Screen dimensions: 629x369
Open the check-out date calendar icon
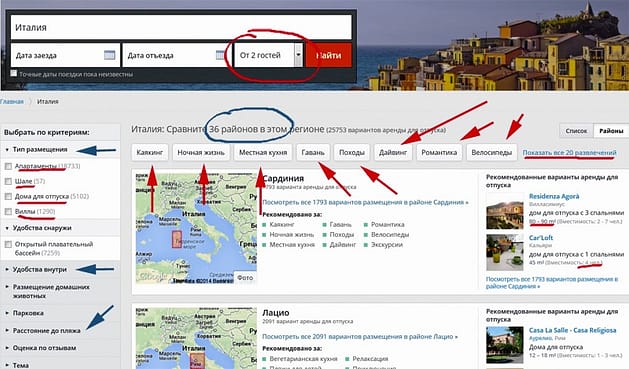pyautogui.click(x=220, y=55)
